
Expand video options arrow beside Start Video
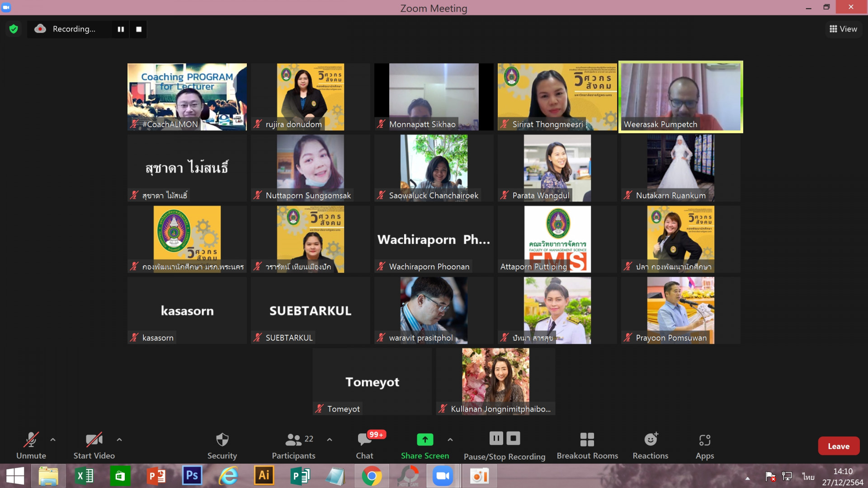coord(119,439)
